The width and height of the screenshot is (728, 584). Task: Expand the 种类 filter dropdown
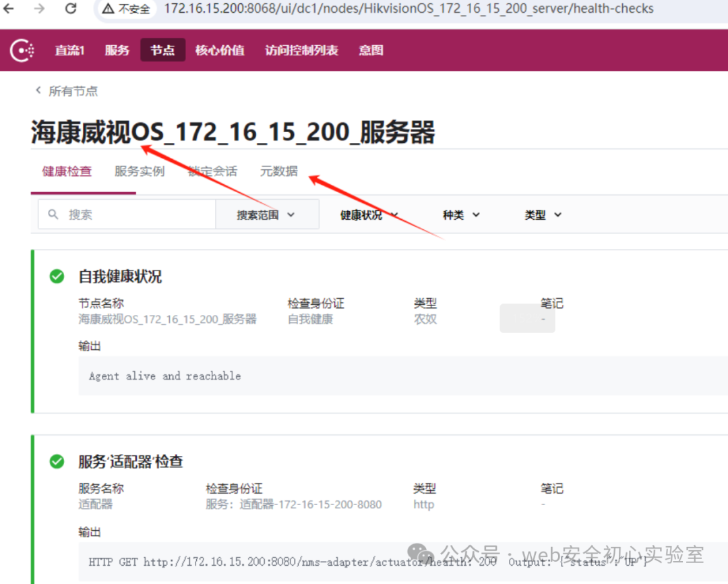click(461, 214)
